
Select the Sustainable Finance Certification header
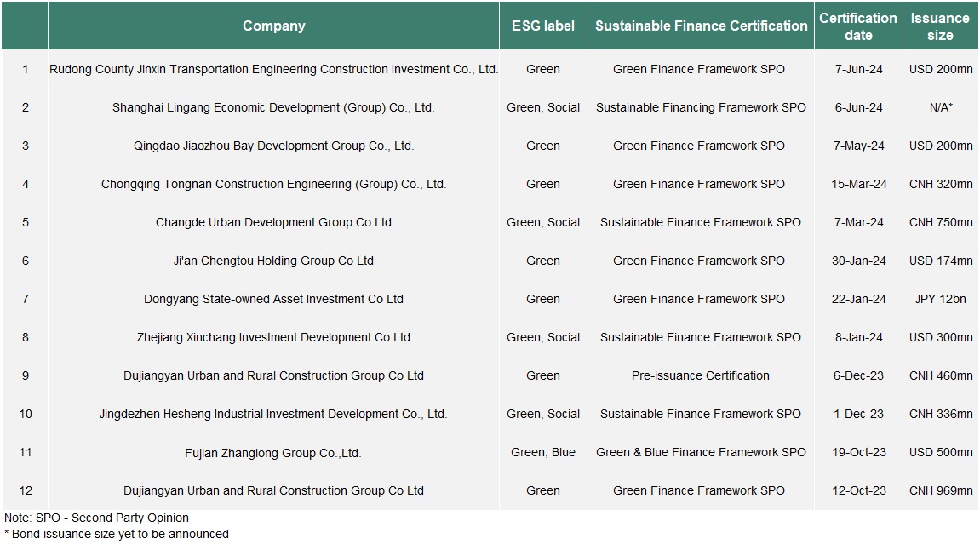point(701,26)
